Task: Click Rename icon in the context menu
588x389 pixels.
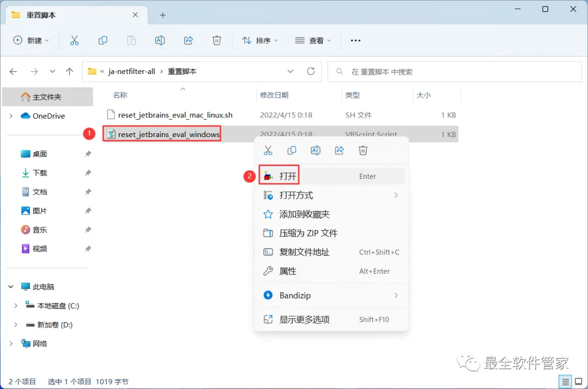Action: pyautogui.click(x=315, y=151)
